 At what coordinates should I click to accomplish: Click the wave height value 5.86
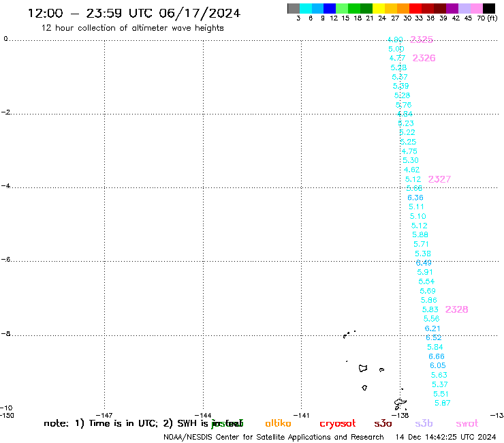tap(429, 300)
